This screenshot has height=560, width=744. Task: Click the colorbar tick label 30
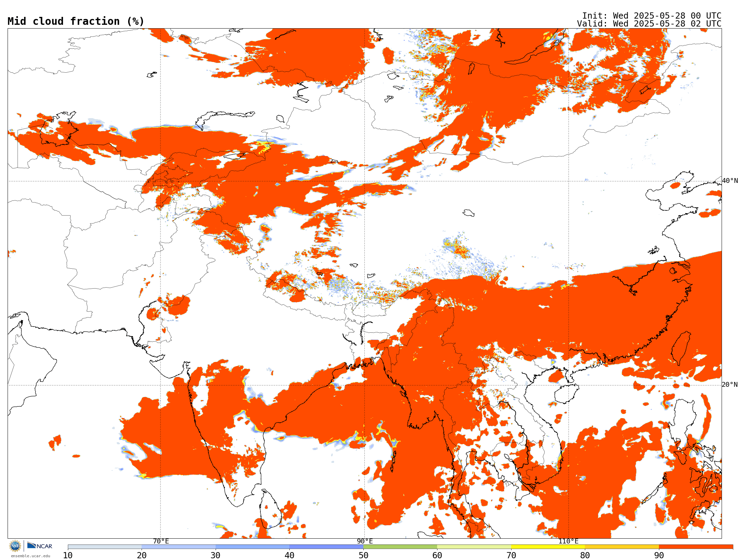216,555
